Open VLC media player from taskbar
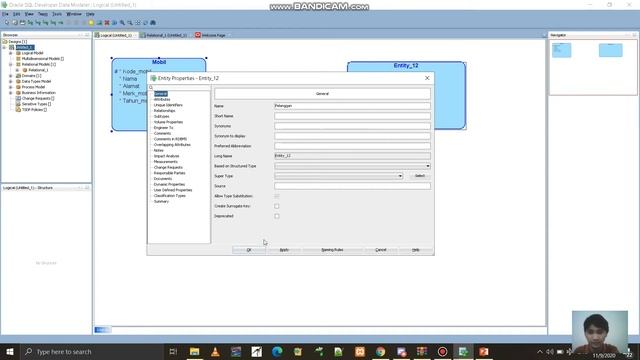 pyautogui.click(x=215, y=351)
